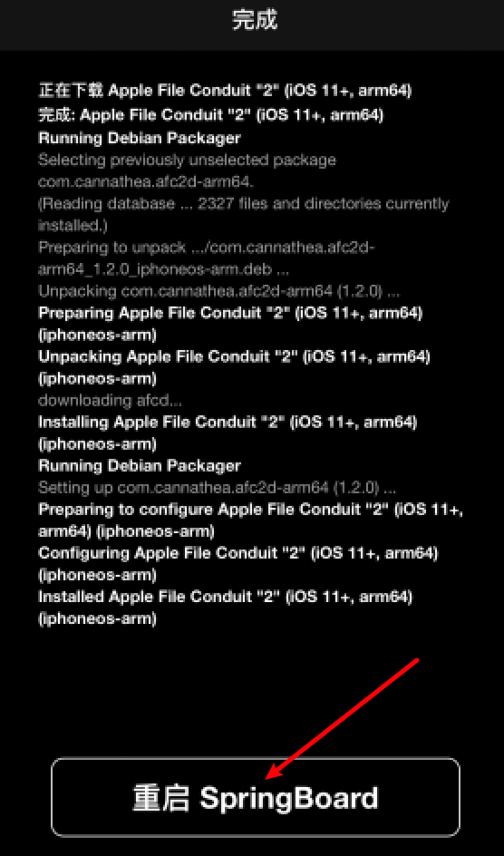Select the 正在下载 Apple File Conduit line
Image resolution: width=504 pixels, height=856 pixels.
click(x=225, y=91)
